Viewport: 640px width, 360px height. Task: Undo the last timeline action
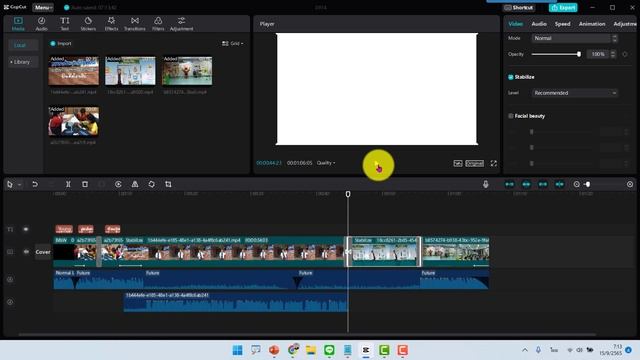tap(35, 184)
